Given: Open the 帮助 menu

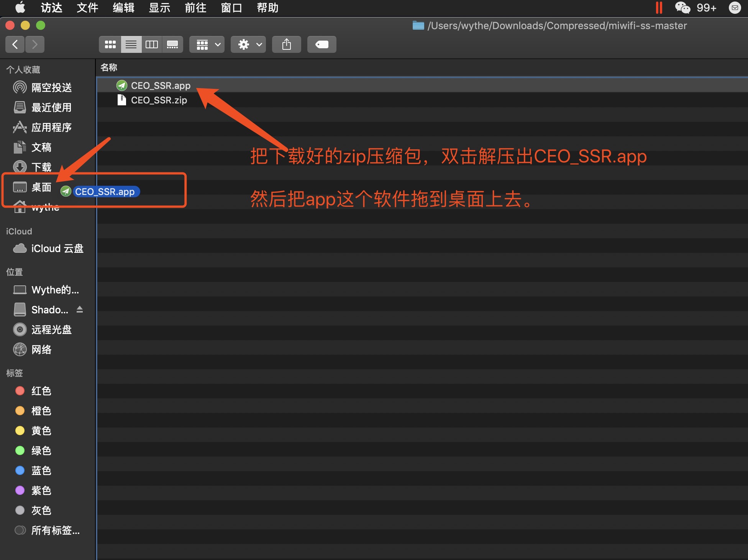Looking at the screenshot, I should (x=267, y=8).
